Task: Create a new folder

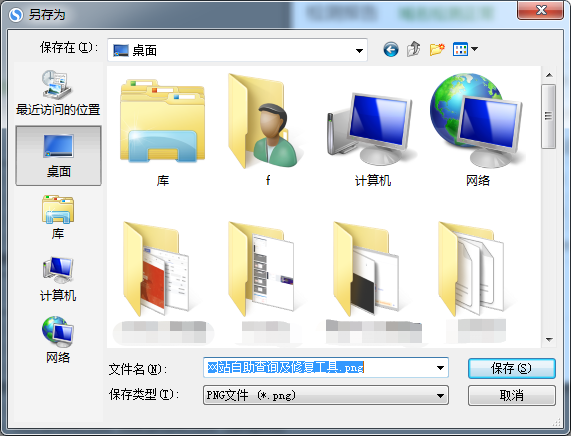Action: click(x=437, y=49)
